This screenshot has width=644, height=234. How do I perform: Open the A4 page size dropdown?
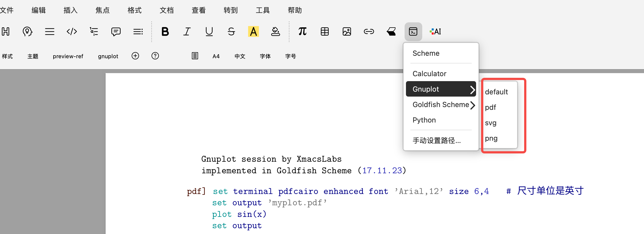(x=216, y=56)
